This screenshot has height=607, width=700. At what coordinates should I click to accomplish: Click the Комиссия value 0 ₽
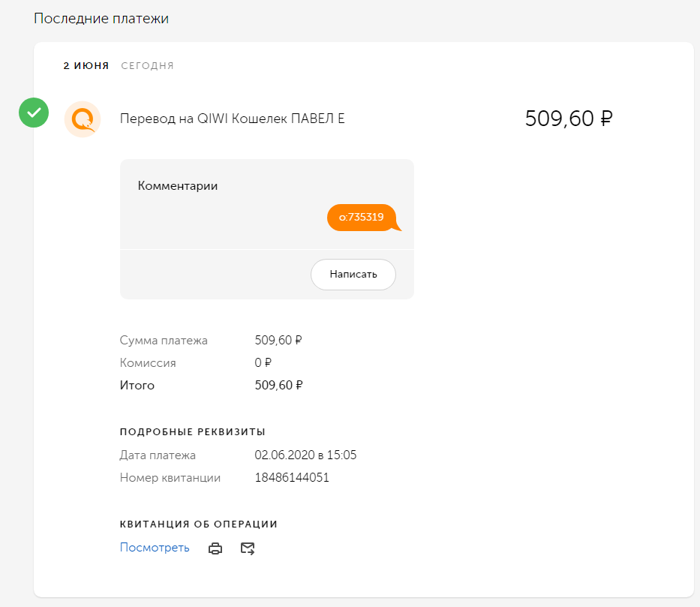point(263,362)
